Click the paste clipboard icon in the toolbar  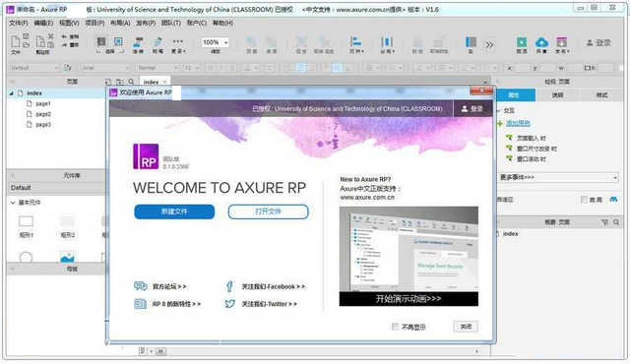coord(40,41)
